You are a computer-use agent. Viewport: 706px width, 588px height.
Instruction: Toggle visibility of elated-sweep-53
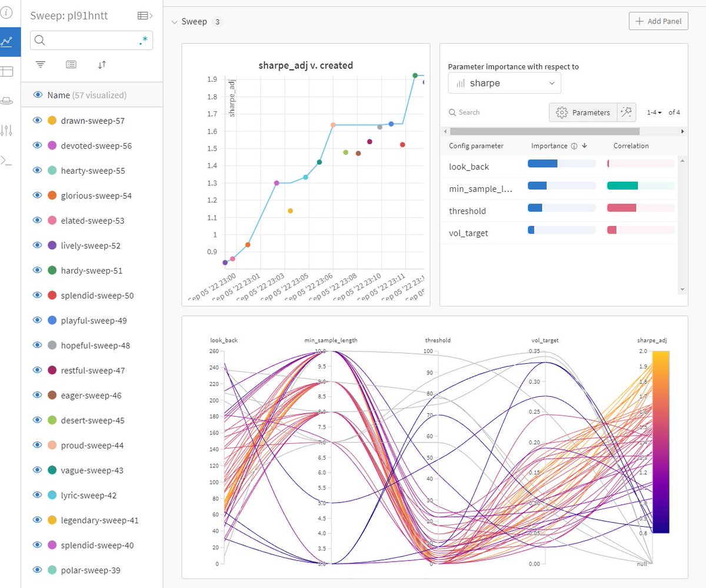38,220
